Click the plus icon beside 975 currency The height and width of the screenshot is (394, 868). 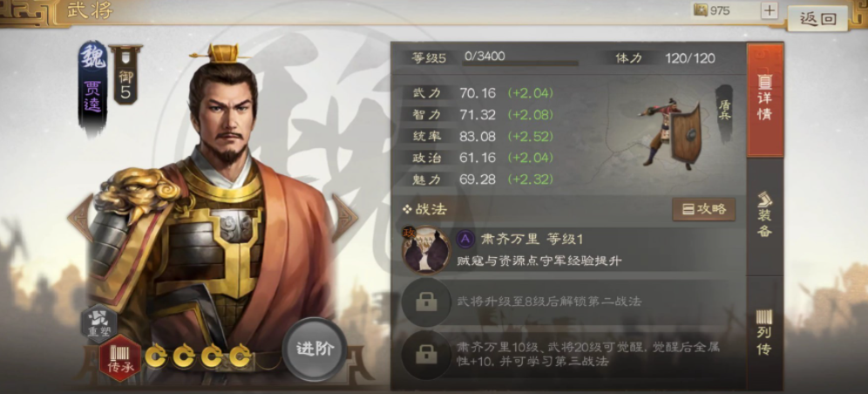(770, 10)
